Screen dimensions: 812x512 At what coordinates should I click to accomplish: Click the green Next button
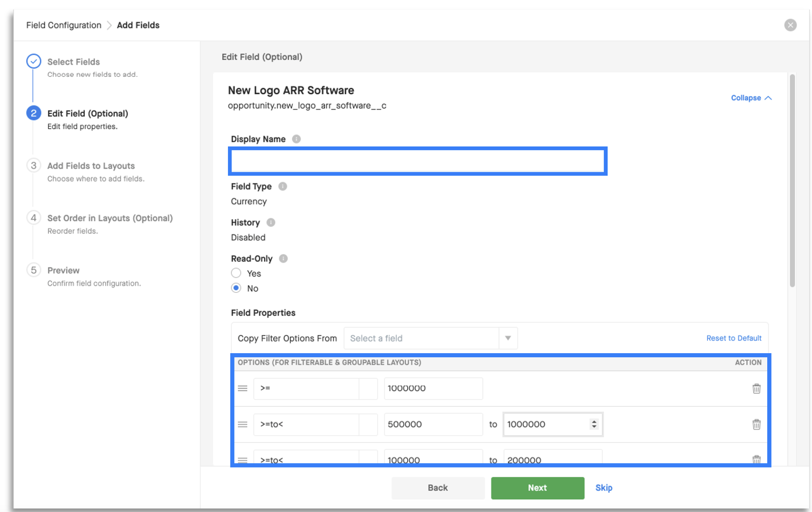(537, 488)
